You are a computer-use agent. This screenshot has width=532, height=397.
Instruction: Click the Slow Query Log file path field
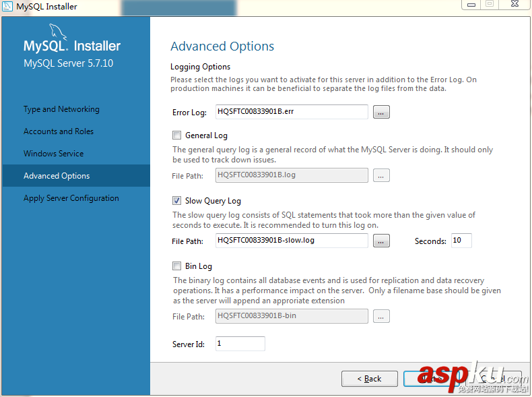[x=292, y=241]
